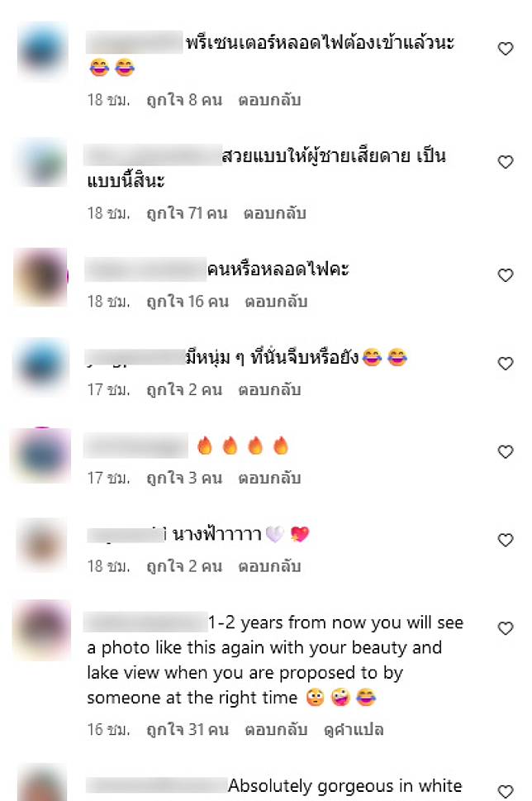Reply to the fire emojis comment

pos(269,478)
